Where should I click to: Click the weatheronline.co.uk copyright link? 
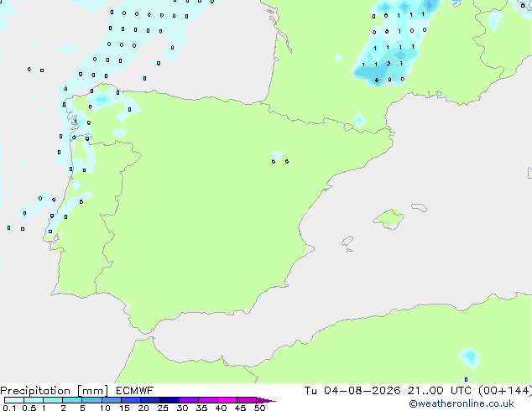point(462,403)
